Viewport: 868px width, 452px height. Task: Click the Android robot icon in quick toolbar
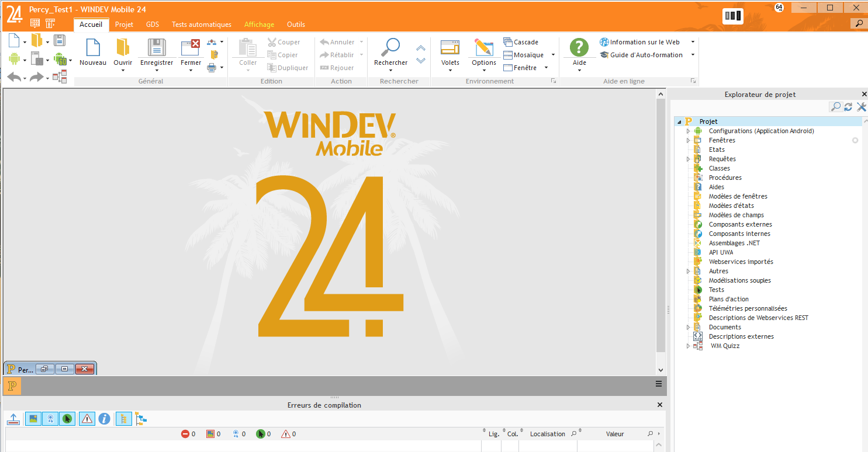click(14, 58)
